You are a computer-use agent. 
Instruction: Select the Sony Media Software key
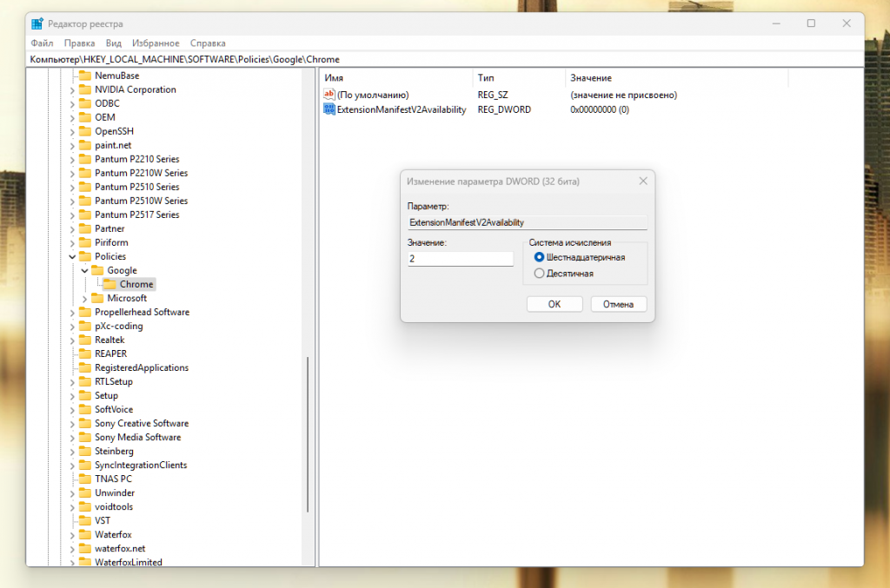(x=138, y=437)
